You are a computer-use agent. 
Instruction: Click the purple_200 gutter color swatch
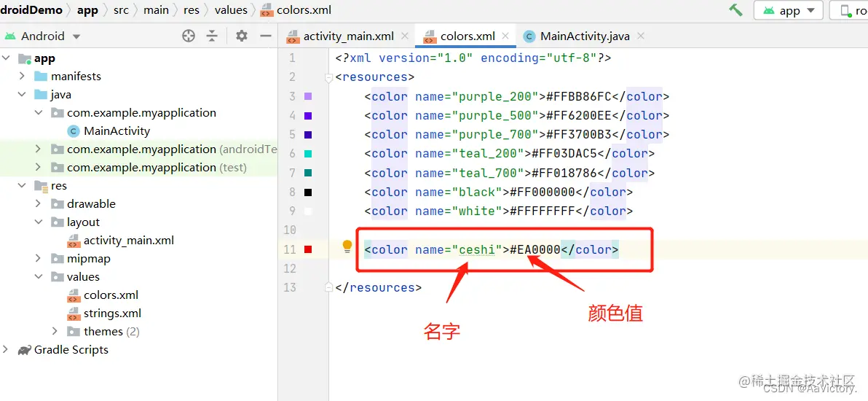pyautogui.click(x=308, y=96)
